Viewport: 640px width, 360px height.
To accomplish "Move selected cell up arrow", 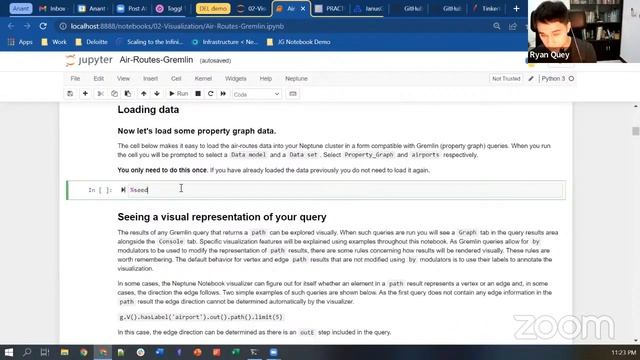I will click(x=144, y=94).
